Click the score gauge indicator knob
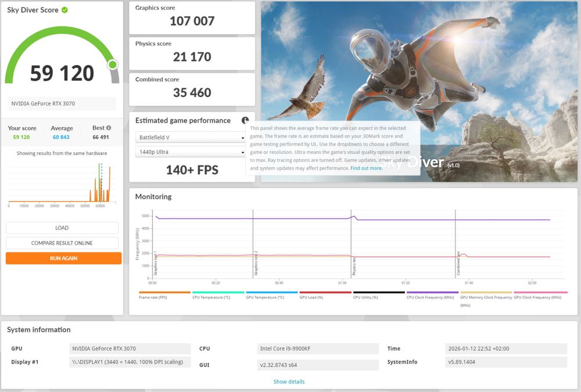Screen dimensions: 581x392 pos(113,65)
